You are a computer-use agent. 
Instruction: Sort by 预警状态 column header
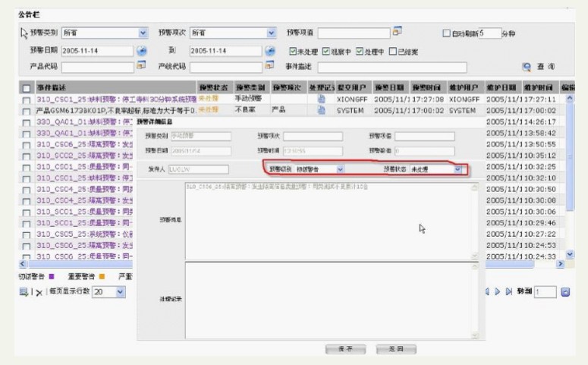tap(215, 87)
